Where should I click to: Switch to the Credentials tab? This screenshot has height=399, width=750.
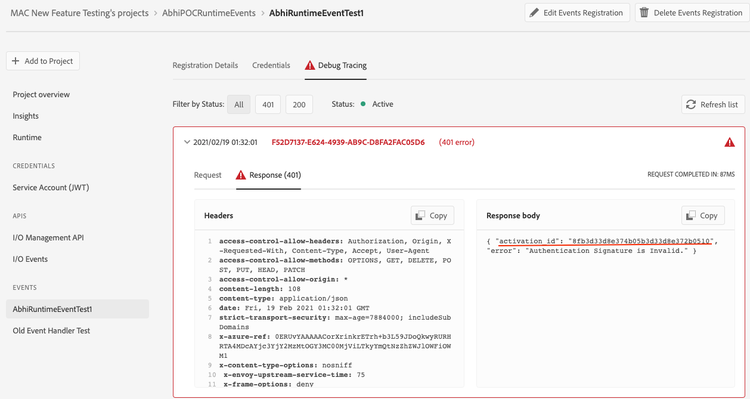pos(271,65)
